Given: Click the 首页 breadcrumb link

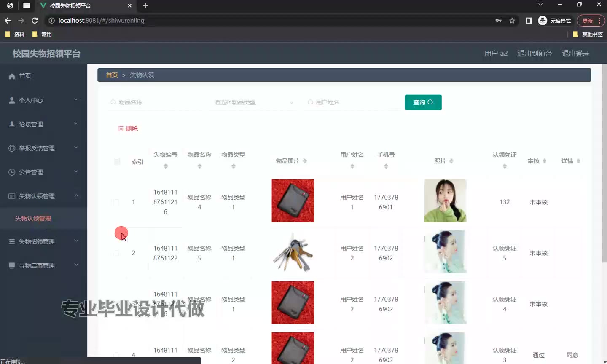Looking at the screenshot, I should pos(112,75).
